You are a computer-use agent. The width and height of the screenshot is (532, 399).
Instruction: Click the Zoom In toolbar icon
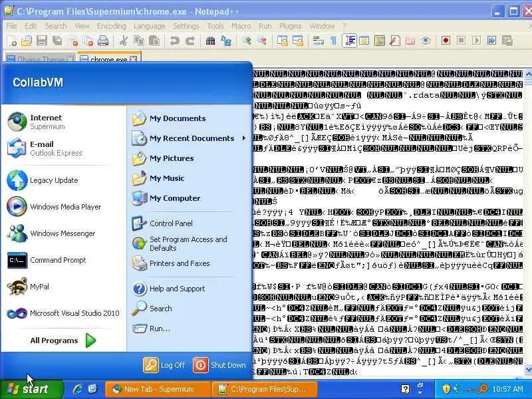click(246, 41)
